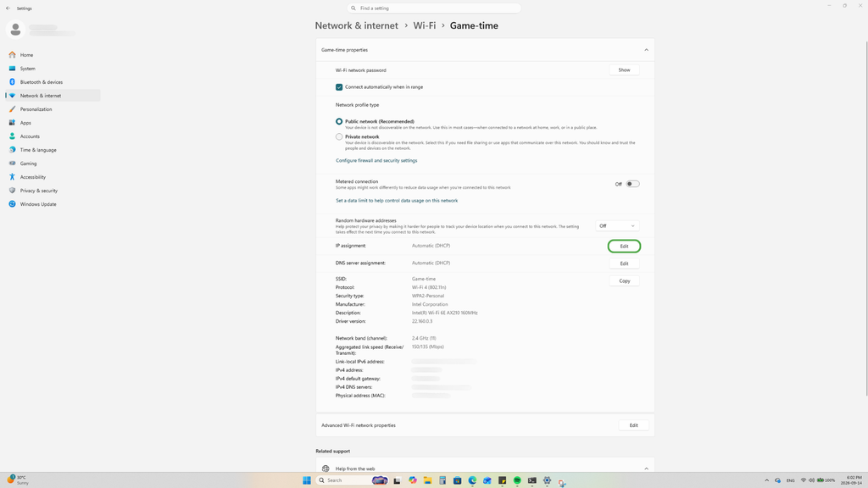Image resolution: width=868 pixels, height=488 pixels.
Task: Click the globe icon next to Help from the web
Action: click(x=325, y=469)
